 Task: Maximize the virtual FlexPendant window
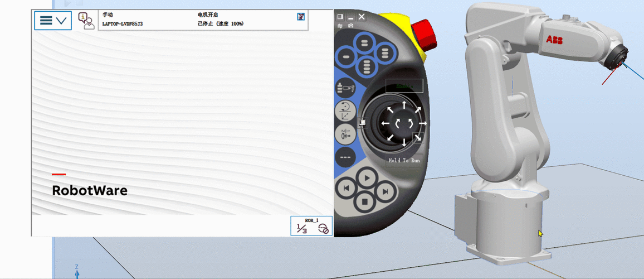[340, 16]
